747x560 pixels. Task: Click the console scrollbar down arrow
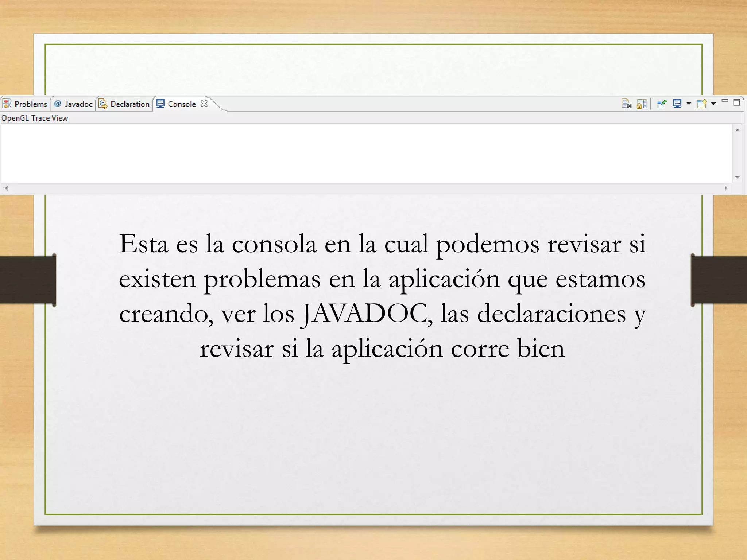pyautogui.click(x=738, y=177)
